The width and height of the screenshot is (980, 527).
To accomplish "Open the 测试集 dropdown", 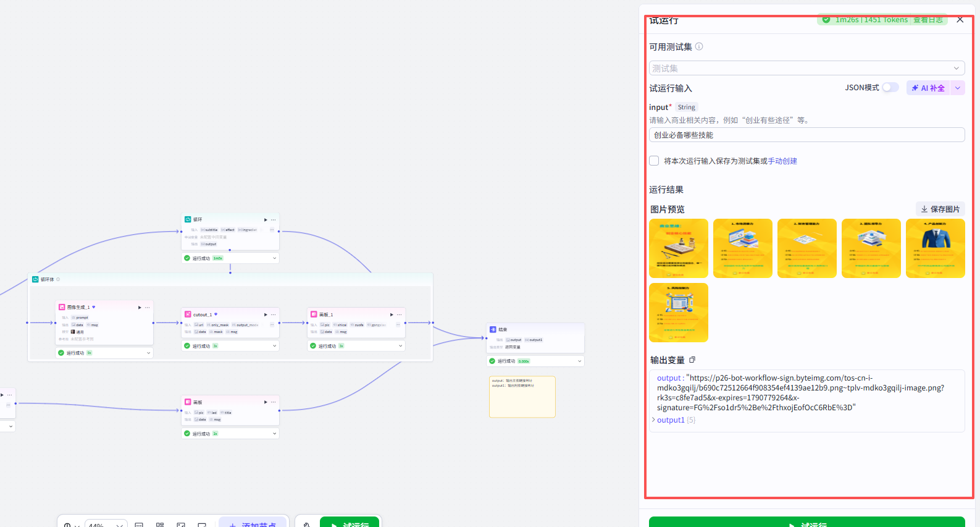I will coord(806,68).
